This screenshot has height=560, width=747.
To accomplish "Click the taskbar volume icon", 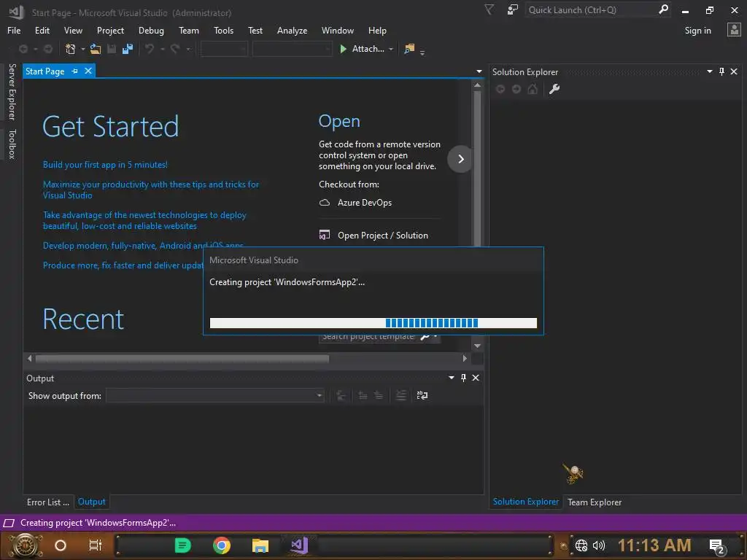I will [x=599, y=545].
